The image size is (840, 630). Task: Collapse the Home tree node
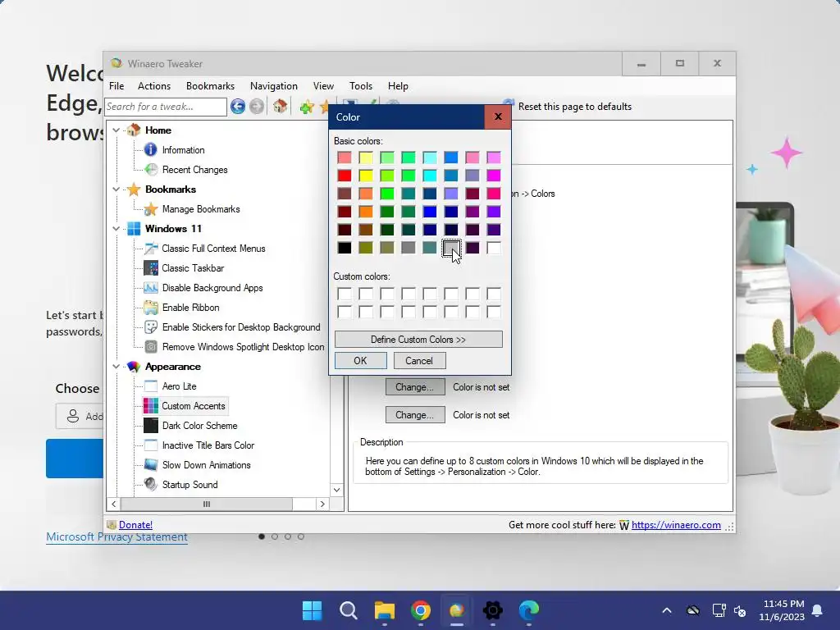coord(116,130)
